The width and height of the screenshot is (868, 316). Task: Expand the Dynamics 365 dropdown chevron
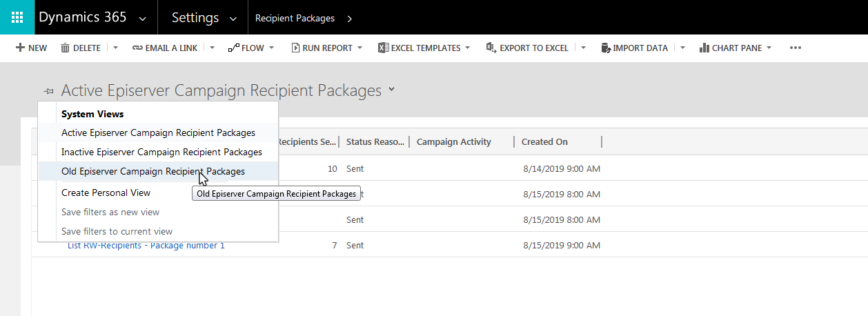coord(142,19)
